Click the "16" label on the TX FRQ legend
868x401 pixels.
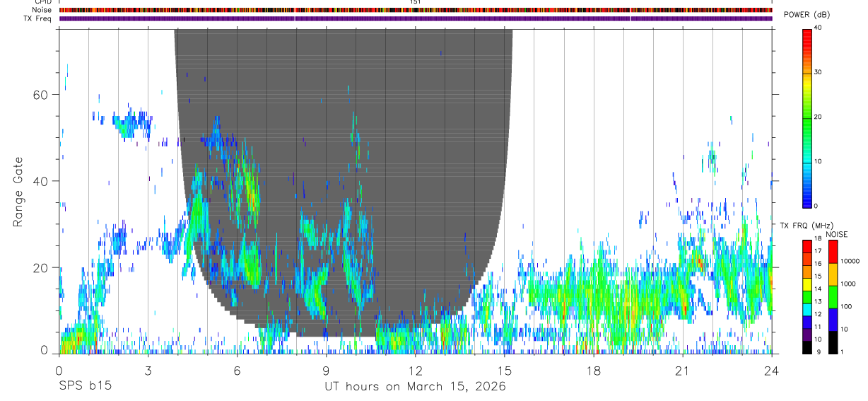pyautogui.click(x=818, y=265)
